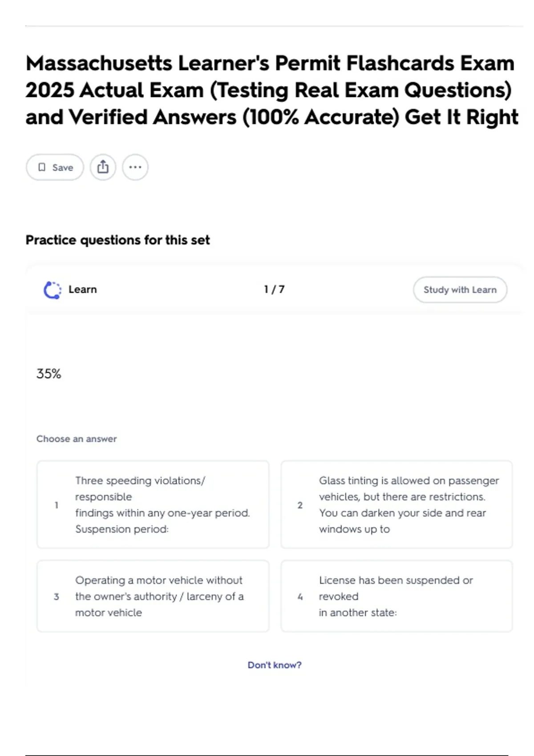This screenshot has width=534, height=756.
Task: Click the circular Learn mode icon
Action: coord(53,290)
